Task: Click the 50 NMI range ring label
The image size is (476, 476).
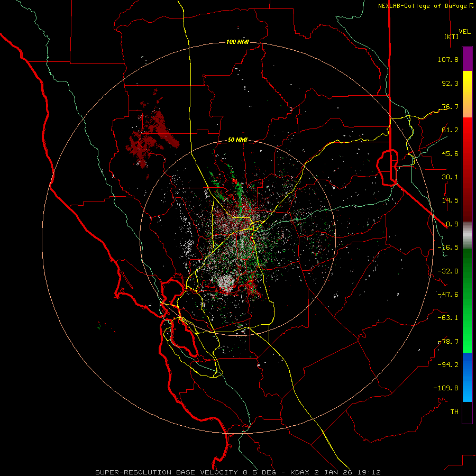Action: pos(237,140)
